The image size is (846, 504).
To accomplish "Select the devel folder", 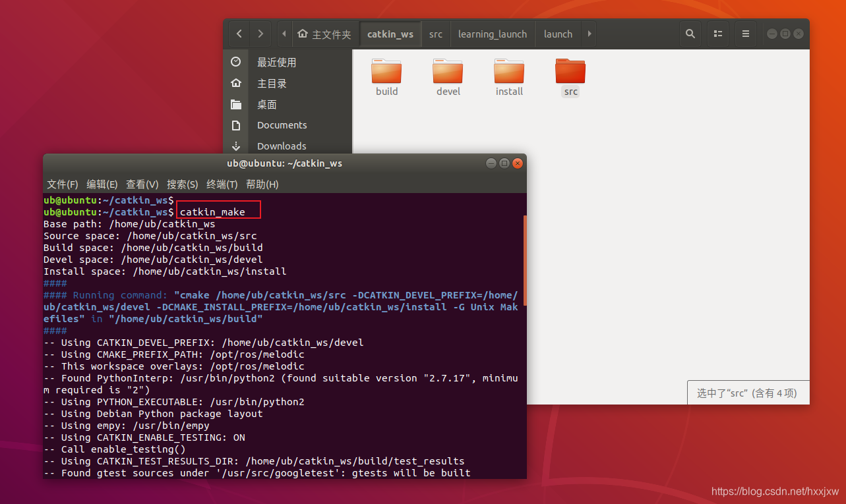I will coord(448,77).
